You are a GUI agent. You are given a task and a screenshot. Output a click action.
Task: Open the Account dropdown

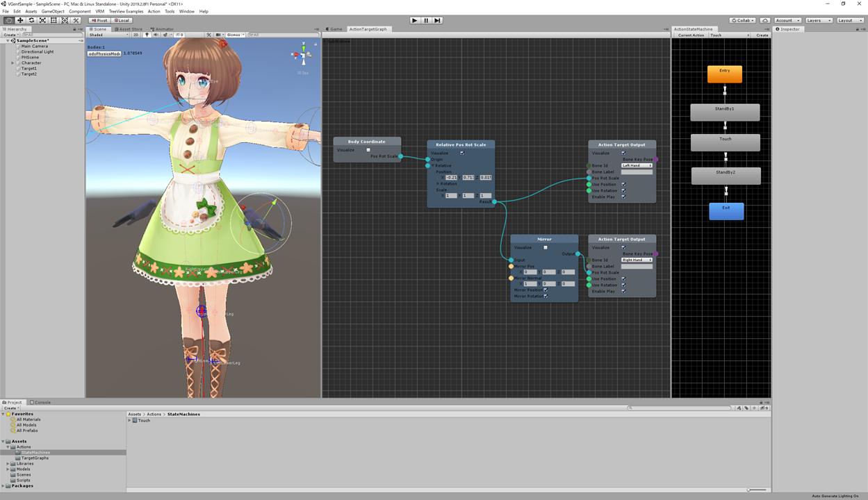point(787,20)
